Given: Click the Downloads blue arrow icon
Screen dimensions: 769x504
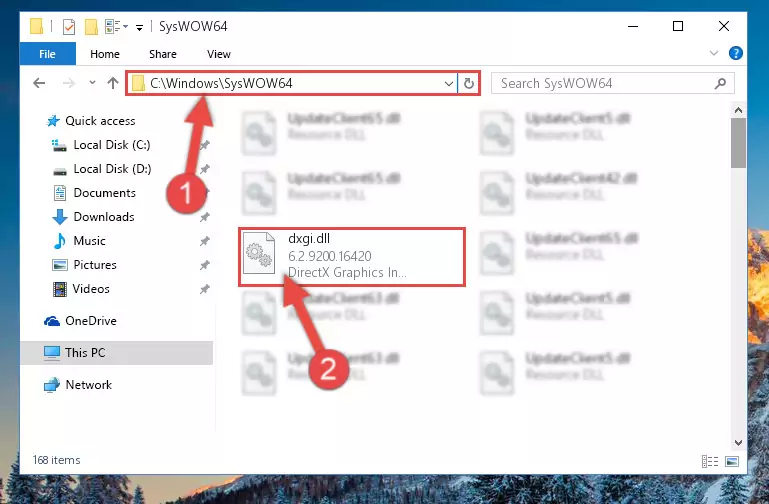Looking at the screenshot, I should point(60,217).
